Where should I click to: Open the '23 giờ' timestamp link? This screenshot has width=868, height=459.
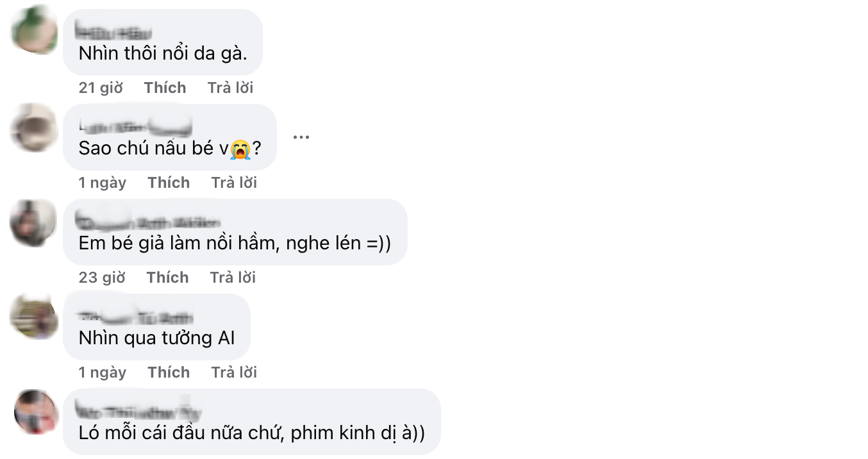coord(101,277)
